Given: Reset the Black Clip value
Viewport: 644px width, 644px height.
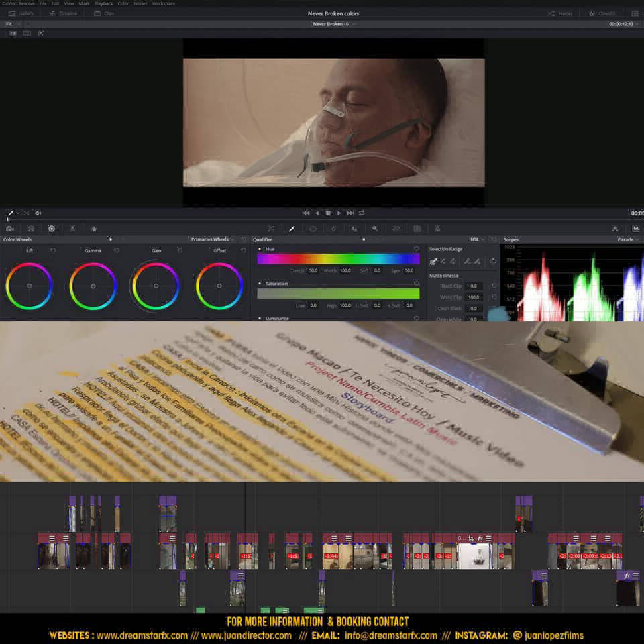Looking at the screenshot, I should click(494, 286).
